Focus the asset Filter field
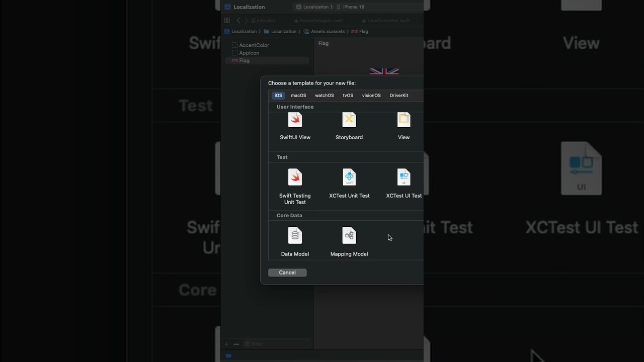Screen dimensions: 644x362 pyautogui.click(x=277, y=344)
